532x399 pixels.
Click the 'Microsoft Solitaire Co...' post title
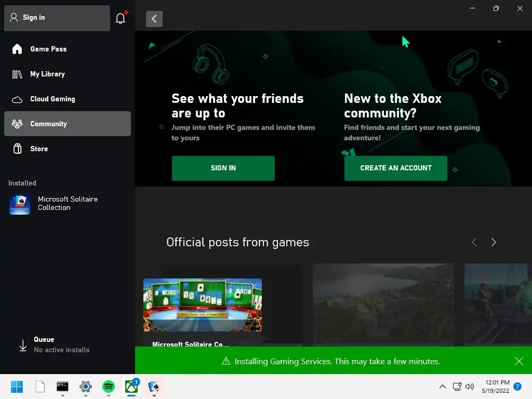(190, 344)
